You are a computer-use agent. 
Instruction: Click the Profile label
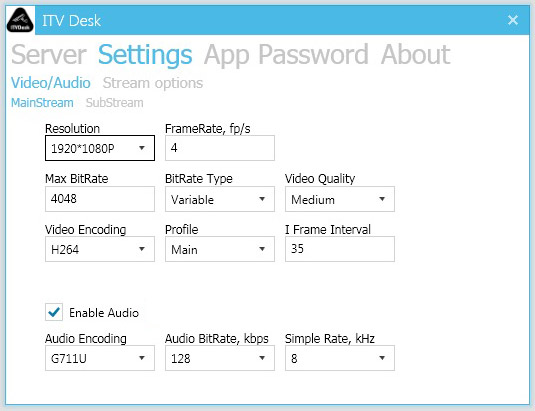click(181, 230)
